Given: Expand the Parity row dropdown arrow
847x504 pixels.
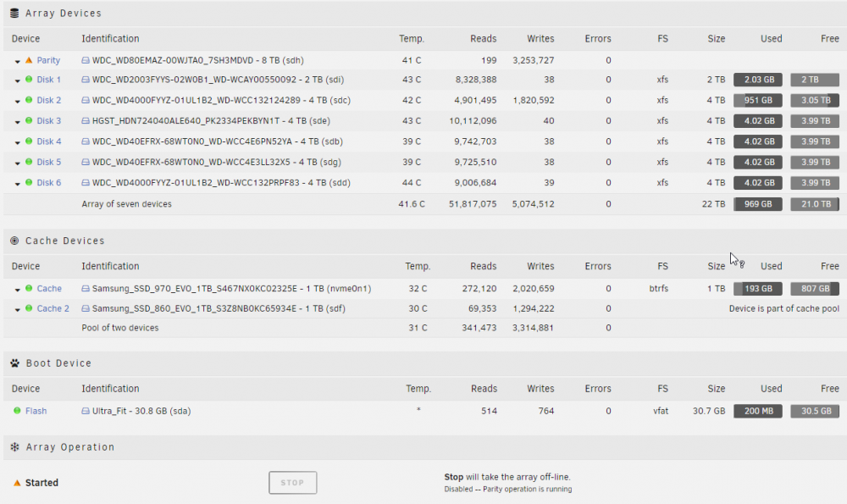Looking at the screenshot, I should point(17,62).
